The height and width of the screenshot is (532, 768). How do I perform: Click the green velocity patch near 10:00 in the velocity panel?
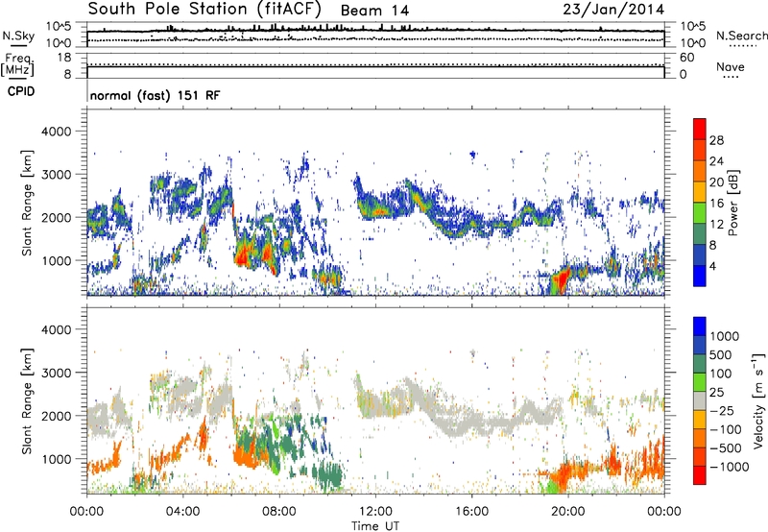328,476
